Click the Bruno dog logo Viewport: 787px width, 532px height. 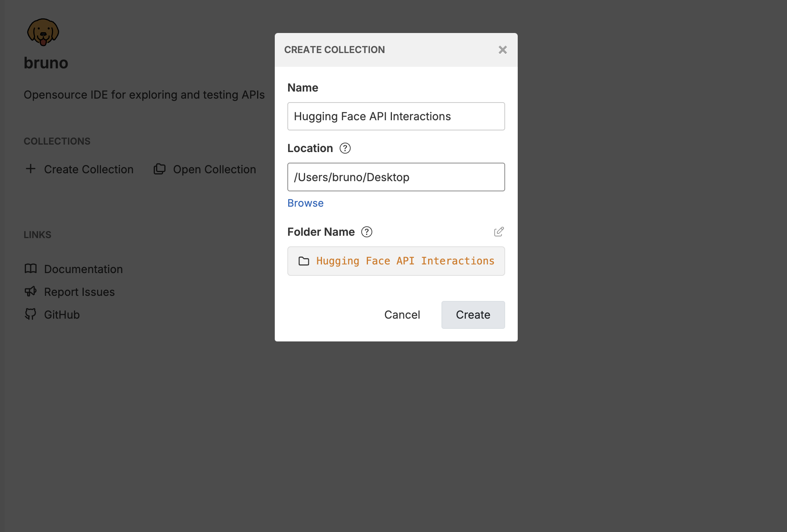[x=43, y=32]
